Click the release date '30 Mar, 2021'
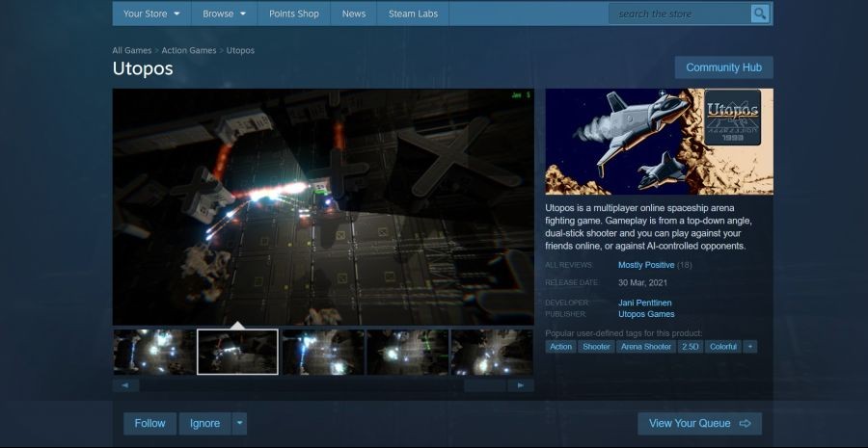The height and width of the screenshot is (448, 868). pos(642,282)
